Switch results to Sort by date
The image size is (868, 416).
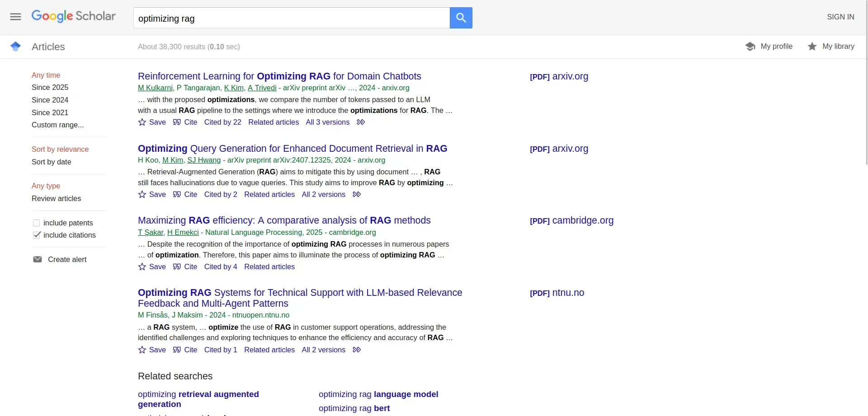[x=51, y=162]
